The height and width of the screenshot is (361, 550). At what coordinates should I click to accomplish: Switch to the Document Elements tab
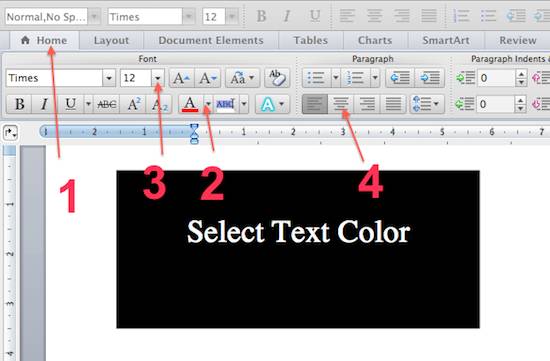pos(211,40)
